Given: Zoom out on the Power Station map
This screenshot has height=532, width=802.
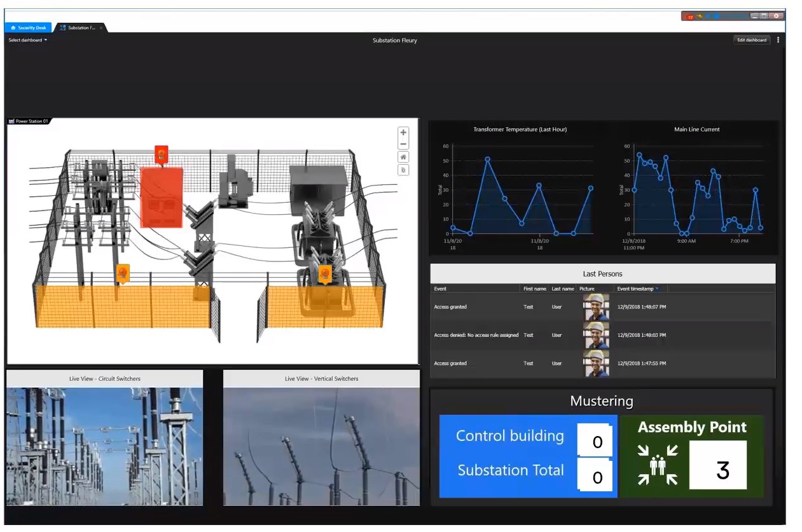Looking at the screenshot, I should [x=403, y=144].
